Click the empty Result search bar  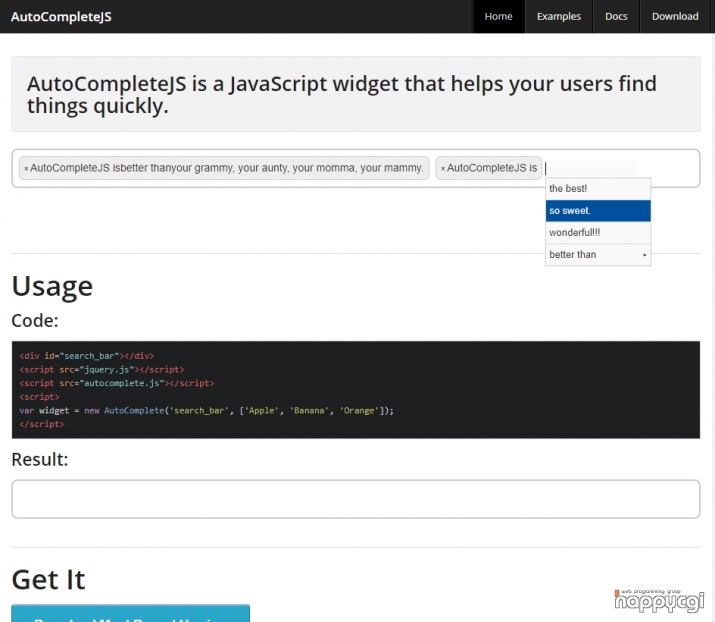click(356, 499)
